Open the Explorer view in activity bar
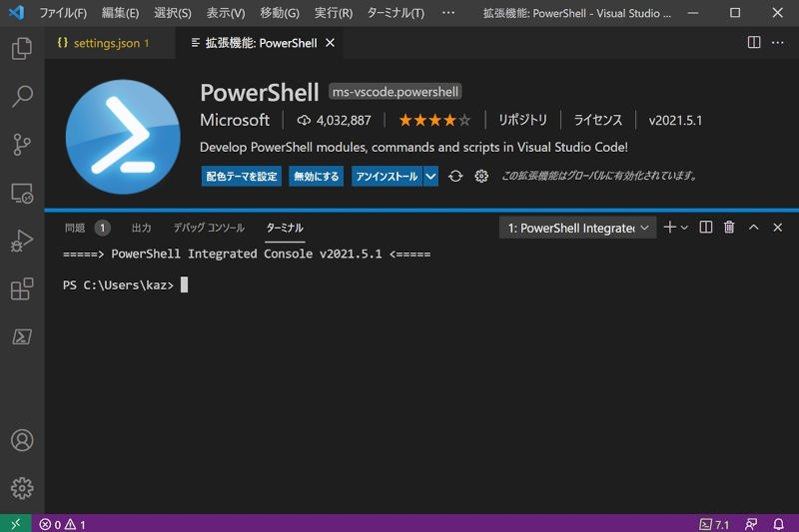799x532 pixels. (x=22, y=48)
